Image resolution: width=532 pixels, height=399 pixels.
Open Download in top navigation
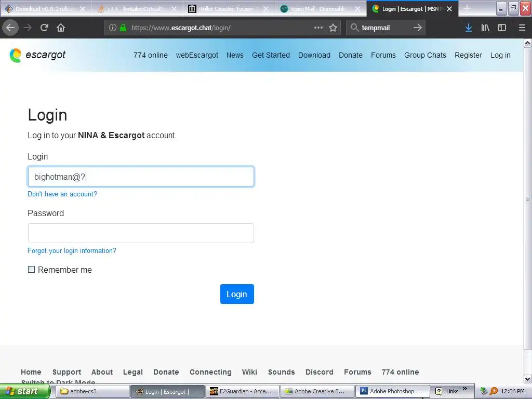pyautogui.click(x=314, y=55)
